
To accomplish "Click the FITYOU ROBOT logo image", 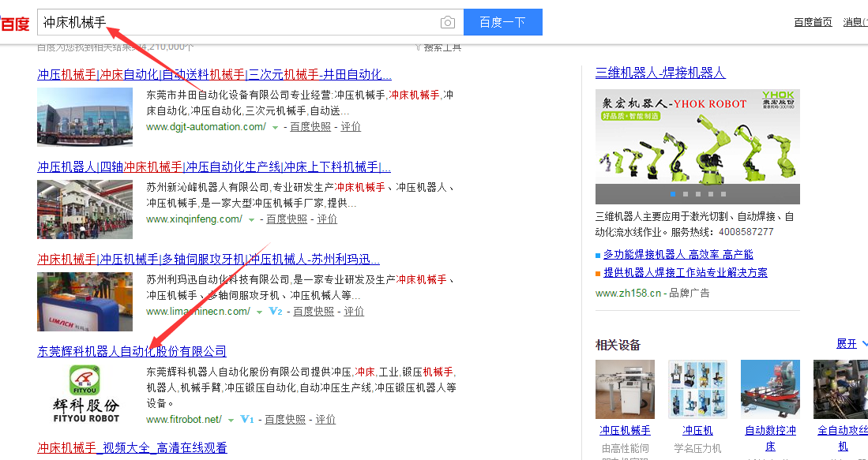I will tap(85, 393).
